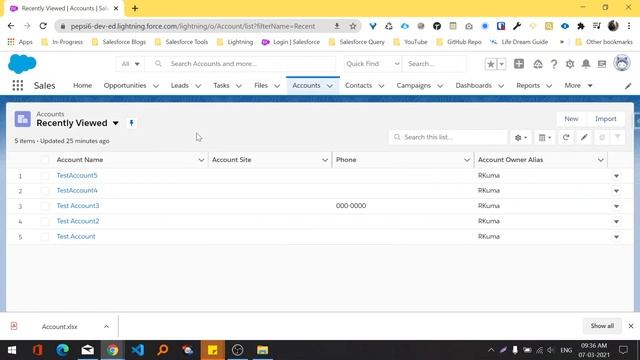Click the 000-0000 phone cell
640x360 pixels.
click(351, 206)
